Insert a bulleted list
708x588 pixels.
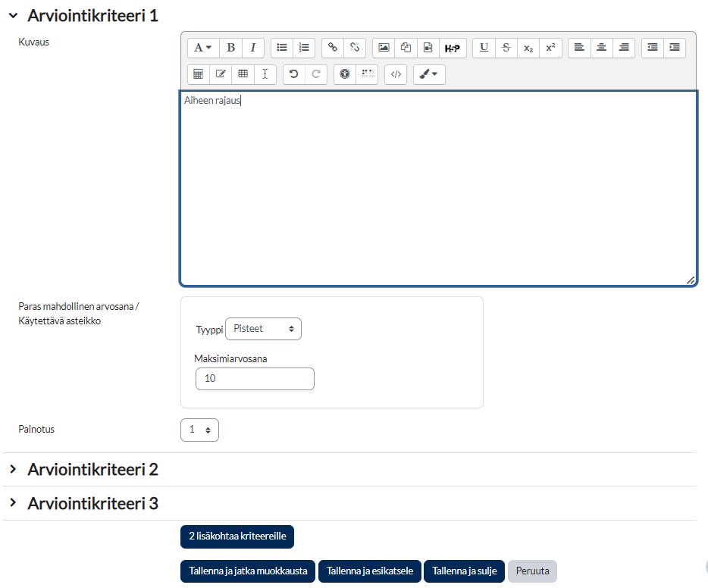(x=282, y=48)
